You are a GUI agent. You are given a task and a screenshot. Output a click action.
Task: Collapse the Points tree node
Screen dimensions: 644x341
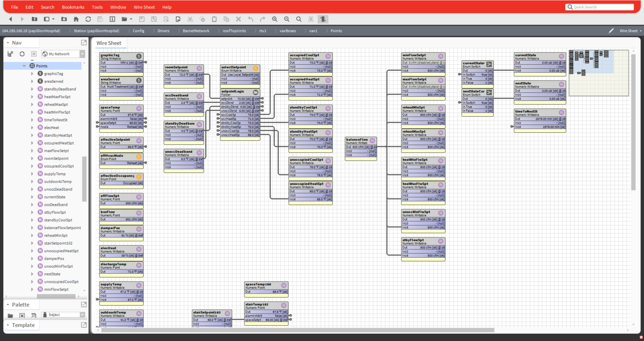[x=24, y=66]
